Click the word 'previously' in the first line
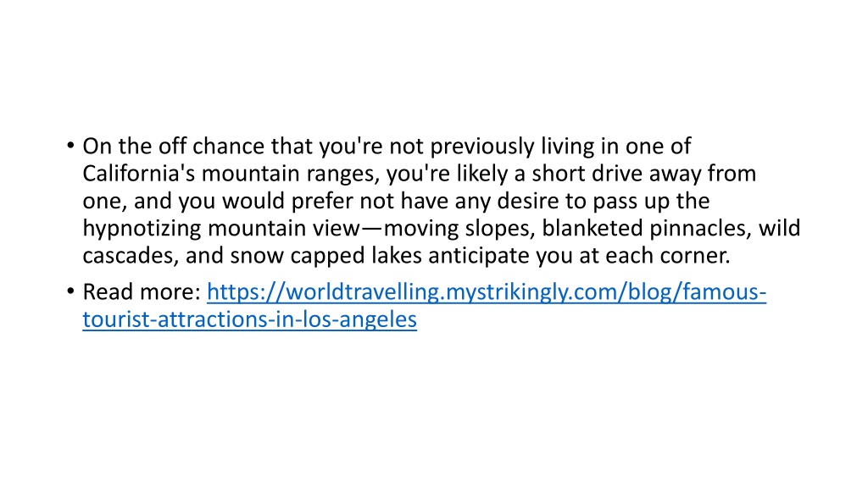Viewport: 868px width, 488px height. [482, 147]
